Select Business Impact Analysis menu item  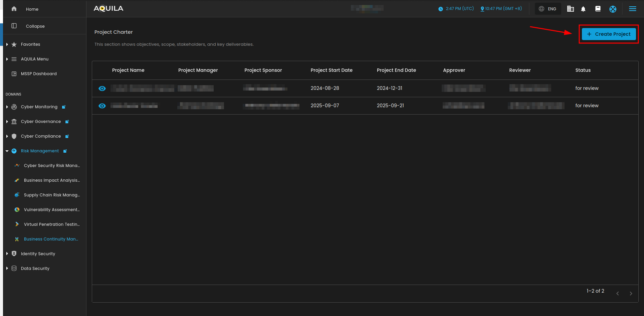pyautogui.click(x=52, y=180)
